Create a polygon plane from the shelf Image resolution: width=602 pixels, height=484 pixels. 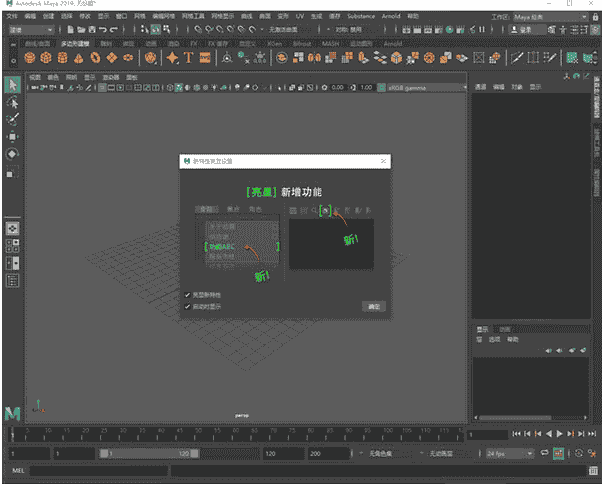(x=112, y=58)
